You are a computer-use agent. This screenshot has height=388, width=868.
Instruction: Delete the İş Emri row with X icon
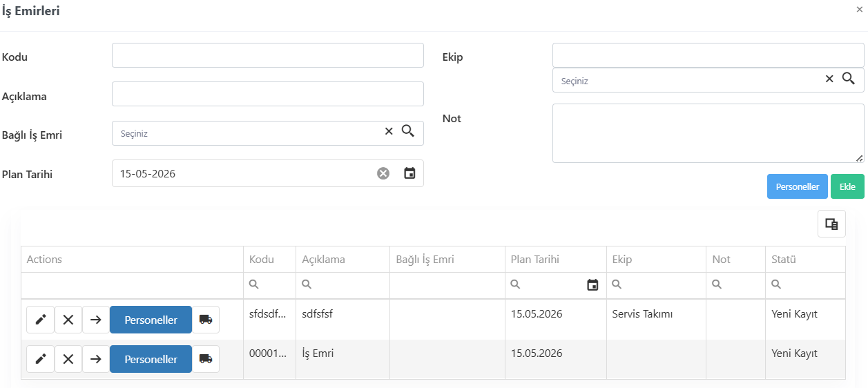(68, 359)
